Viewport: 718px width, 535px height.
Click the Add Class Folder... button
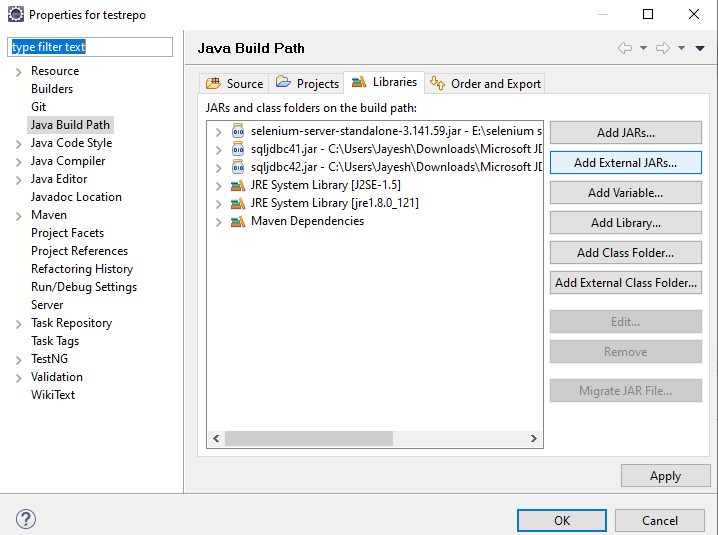tap(626, 253)
